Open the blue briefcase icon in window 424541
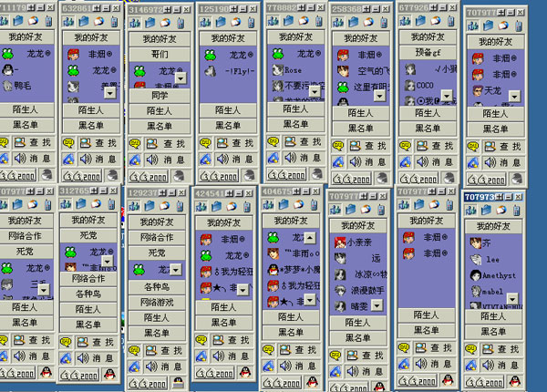Screen dimensions: 547x392 click(216, 206)
